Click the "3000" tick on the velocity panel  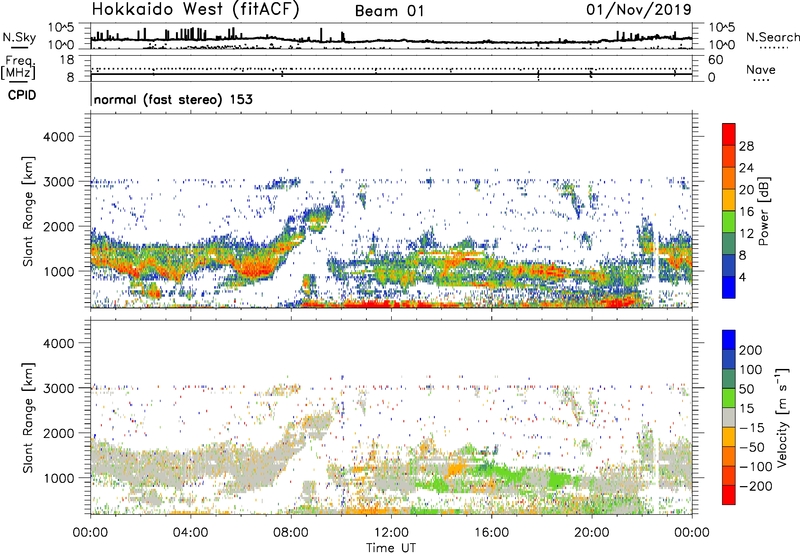[59, 388]
